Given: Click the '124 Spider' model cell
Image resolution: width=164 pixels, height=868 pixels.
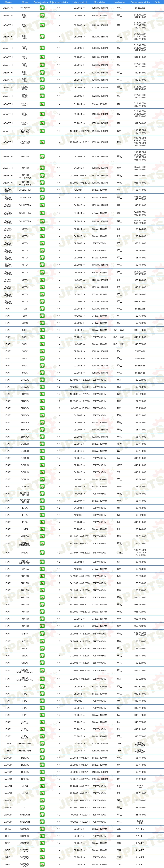Looking at the screenshot, I should tap(25, 7).
